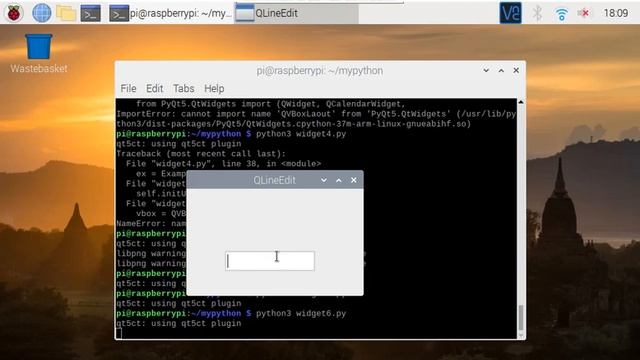
Task: Open the VNC server tray icon
Action: (510, 13)
